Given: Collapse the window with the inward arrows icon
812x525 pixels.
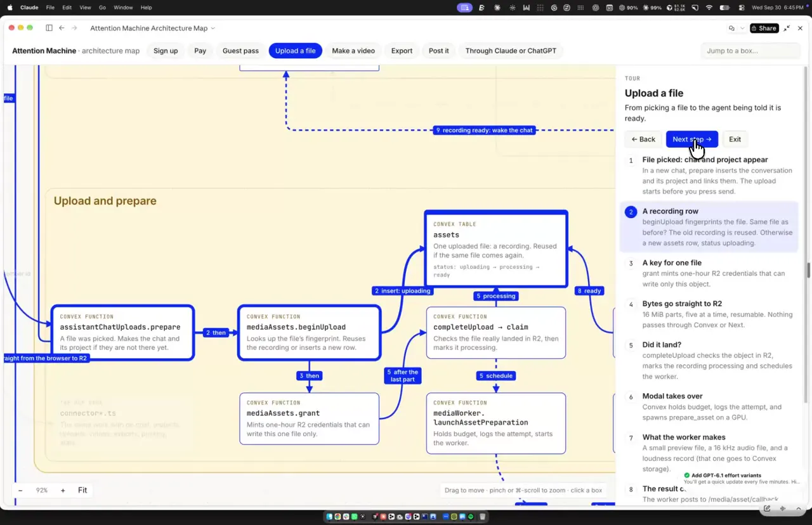Looking at the screenshot, I should tap(787, 28).
